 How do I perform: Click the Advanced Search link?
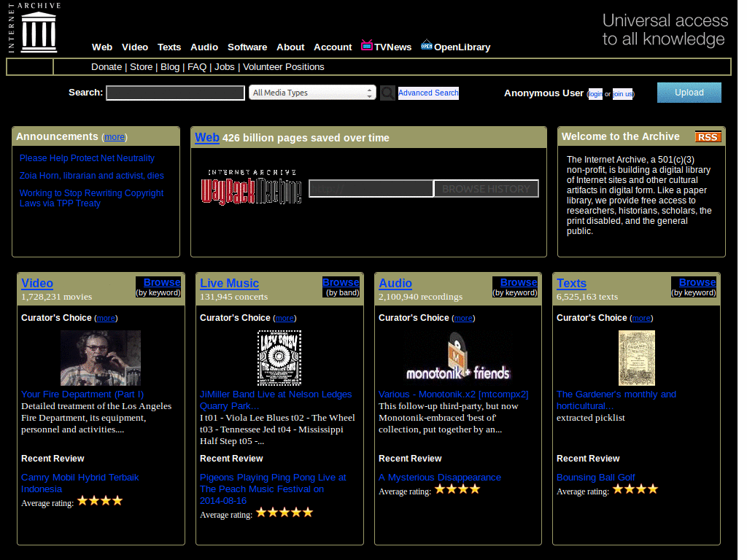[x=428, y=93]
